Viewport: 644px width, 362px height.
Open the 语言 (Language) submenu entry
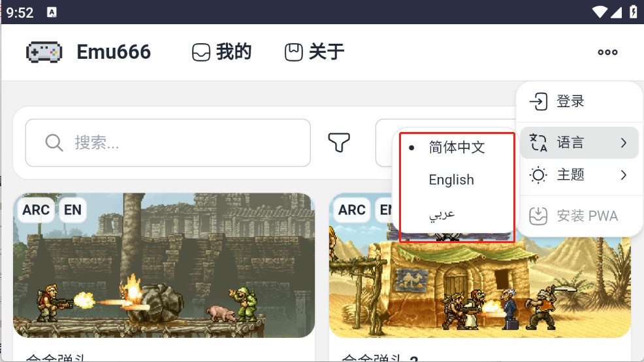pyautogui.click(x=579, y=142)
